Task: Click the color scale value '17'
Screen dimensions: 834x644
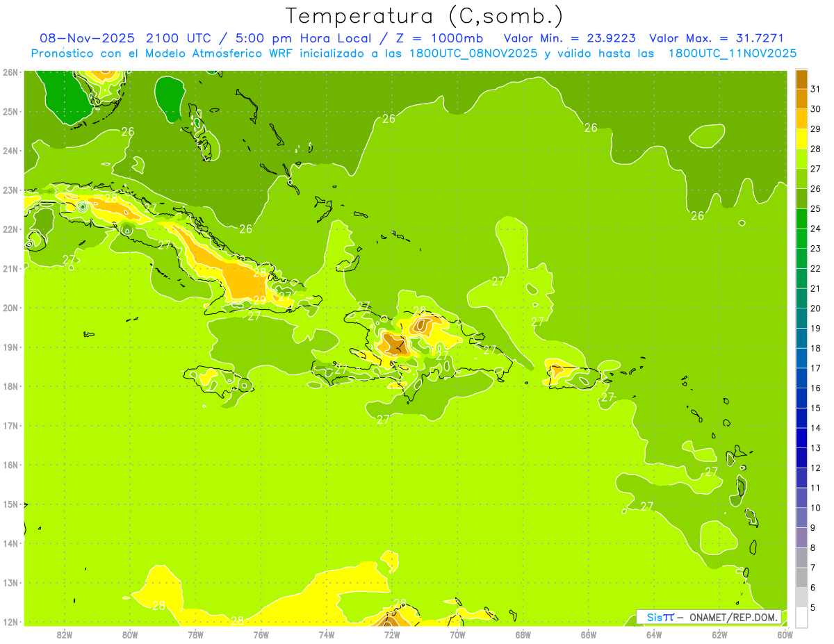Action: [x=815, y=368]
